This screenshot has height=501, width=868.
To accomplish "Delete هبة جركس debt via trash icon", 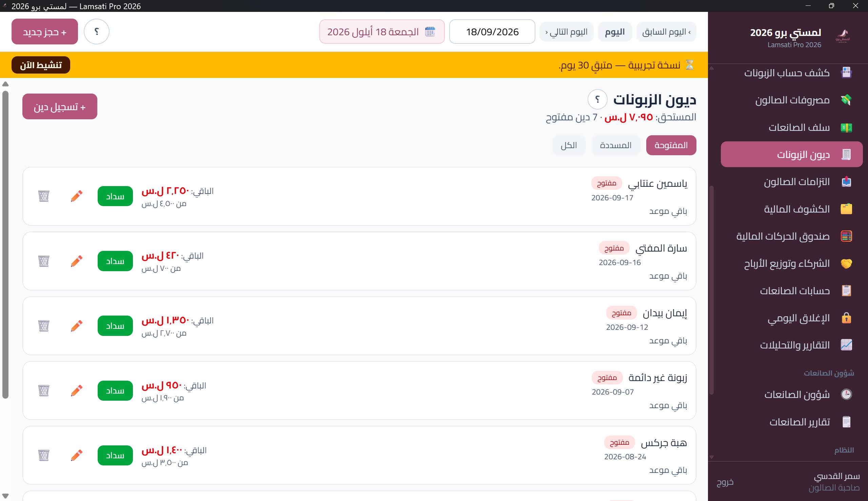I will [44, 455].
